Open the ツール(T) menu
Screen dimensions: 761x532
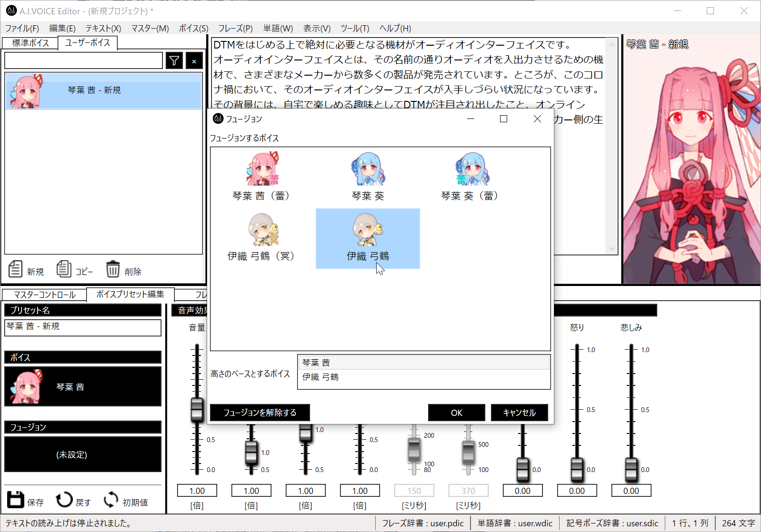coord(355,29)
